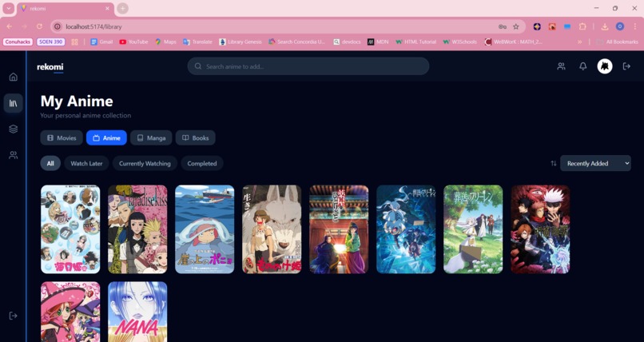Switch to the Anime tab
Image resolution: width=644 pixels, height=342 pixels.
pos(106,138)
